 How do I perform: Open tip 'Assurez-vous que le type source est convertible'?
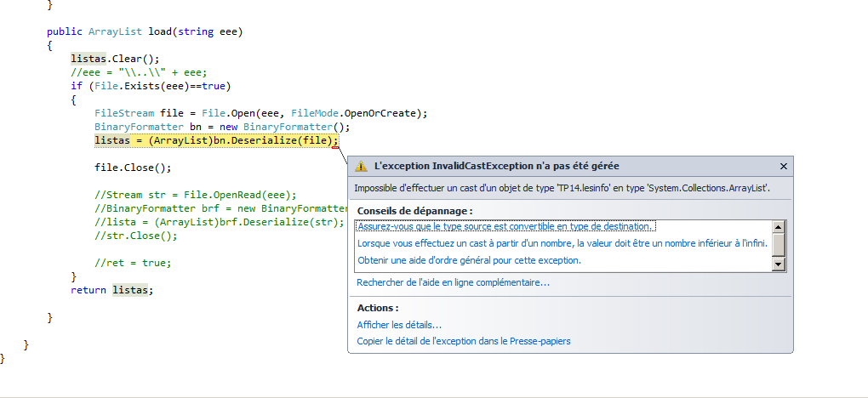pos(505,226)
